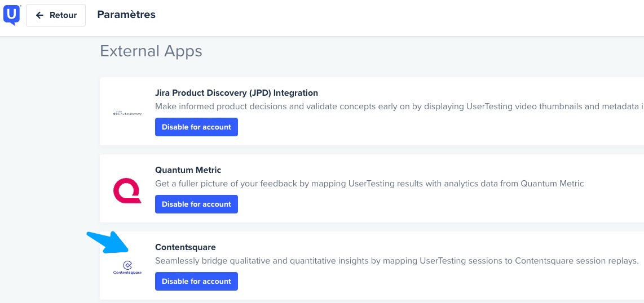
Task: Go back with the Retour button
Action: tap(56, 15)
